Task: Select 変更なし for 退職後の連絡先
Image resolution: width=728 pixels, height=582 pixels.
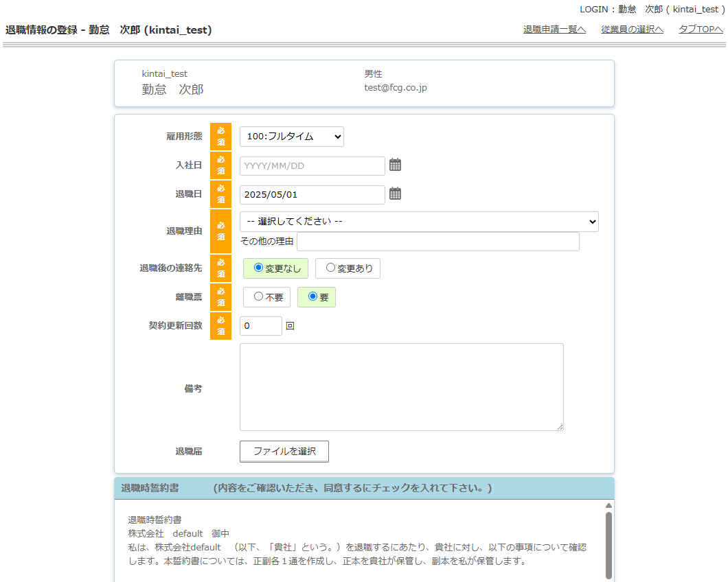Action: [259, 268]
